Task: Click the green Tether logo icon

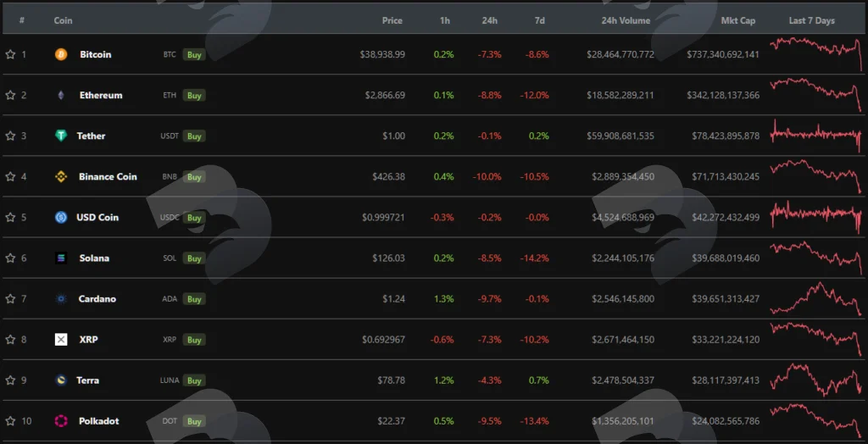Action: (x=61, y=136)
